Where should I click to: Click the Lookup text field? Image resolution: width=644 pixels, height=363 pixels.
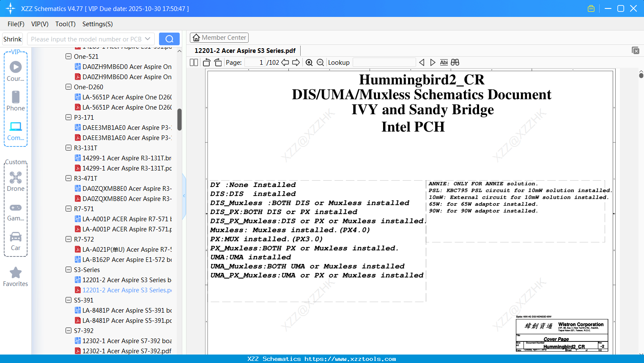(384, 63)
